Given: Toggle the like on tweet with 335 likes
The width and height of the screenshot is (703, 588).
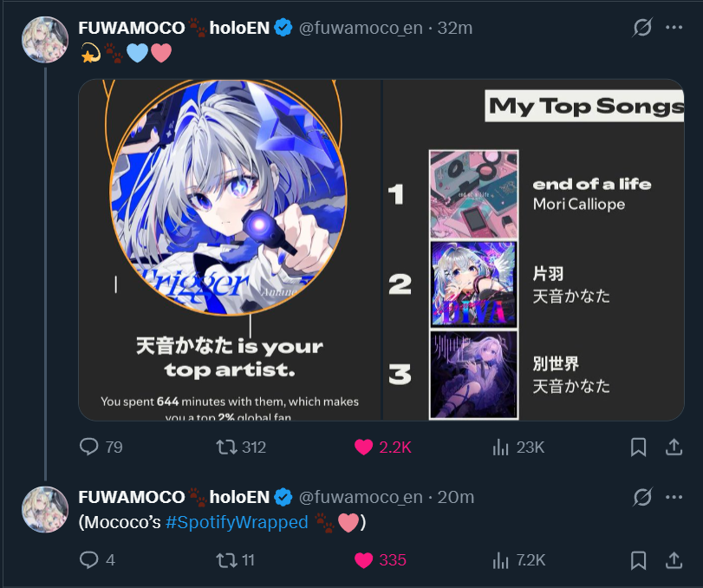Looking at the screenshot, I should 363,560.
